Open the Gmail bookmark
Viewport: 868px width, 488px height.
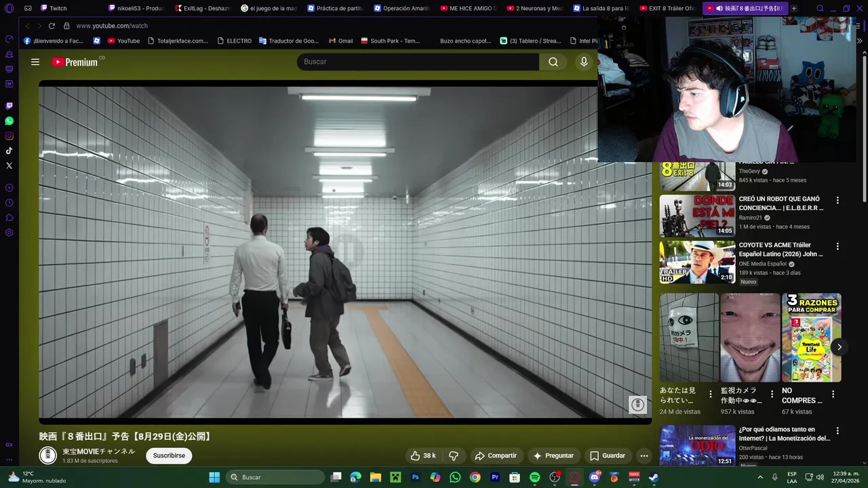tap(340, 41)
